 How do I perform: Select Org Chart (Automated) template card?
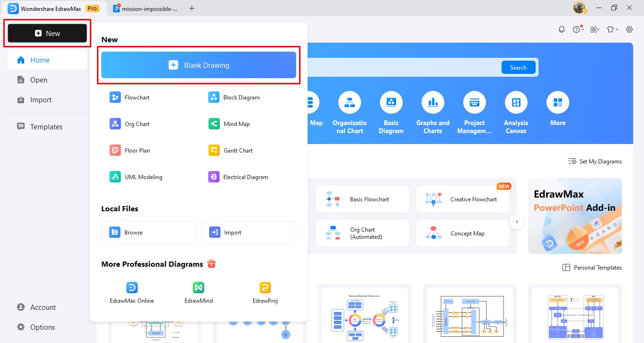coord(362,233)
